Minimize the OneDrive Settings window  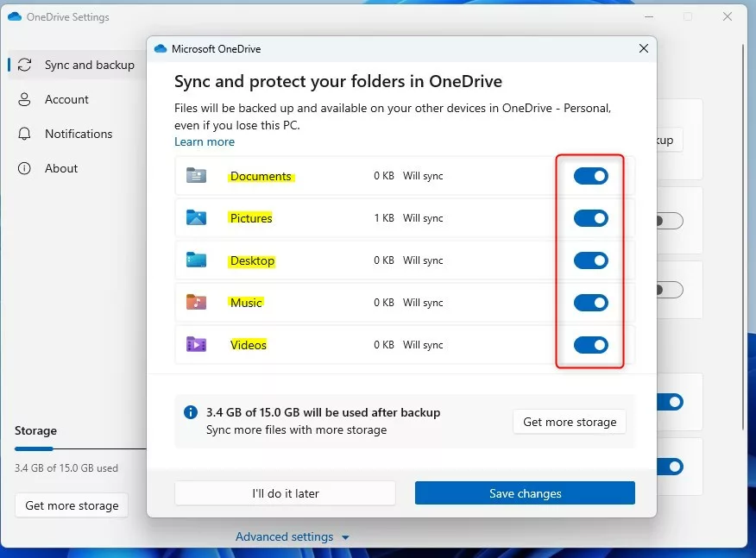[x=649, y=17]
